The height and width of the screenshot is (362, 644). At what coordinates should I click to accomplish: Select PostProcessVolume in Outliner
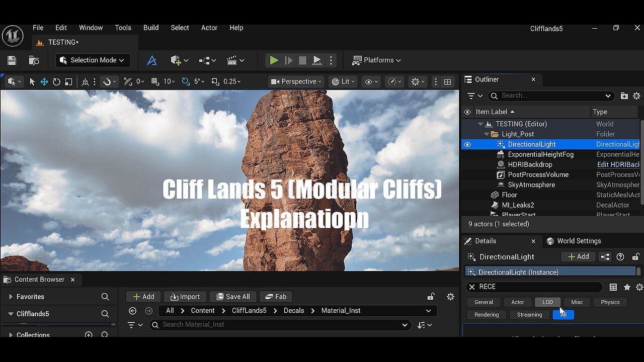538,174
